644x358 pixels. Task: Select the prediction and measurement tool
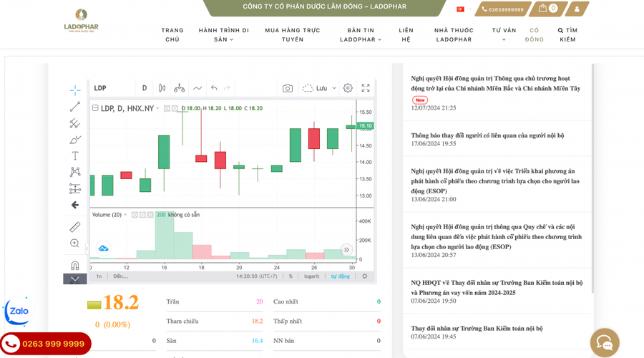pos(74,188)
